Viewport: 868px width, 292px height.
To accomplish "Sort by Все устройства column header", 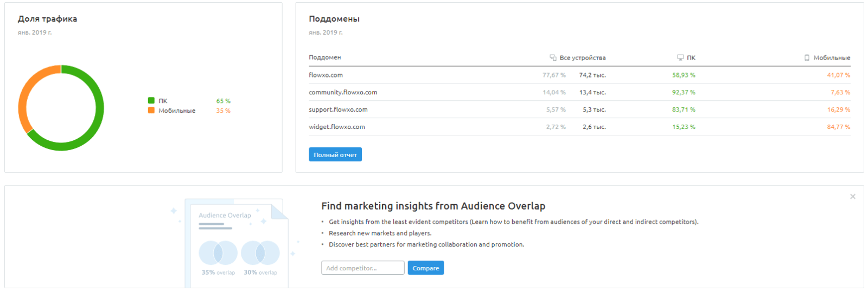I will [x=583, y=57].
